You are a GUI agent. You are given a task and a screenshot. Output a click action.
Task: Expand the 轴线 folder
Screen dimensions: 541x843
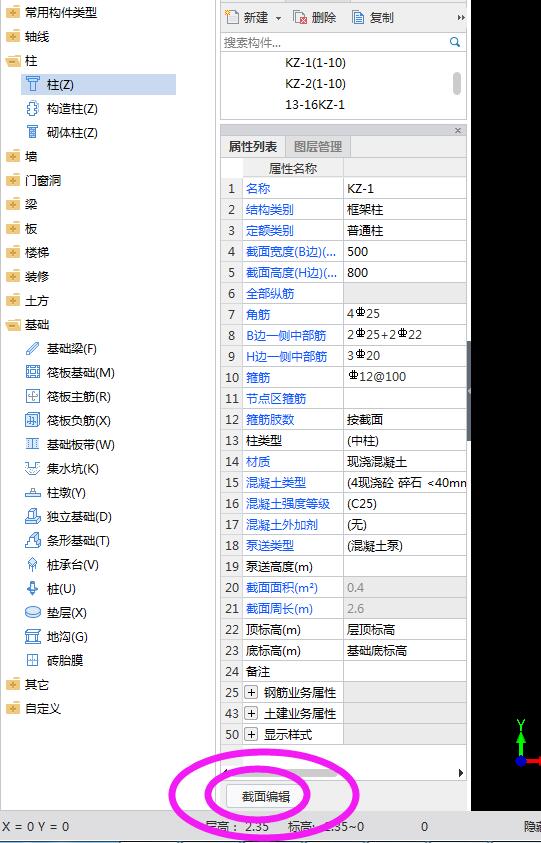coord(13,37)
